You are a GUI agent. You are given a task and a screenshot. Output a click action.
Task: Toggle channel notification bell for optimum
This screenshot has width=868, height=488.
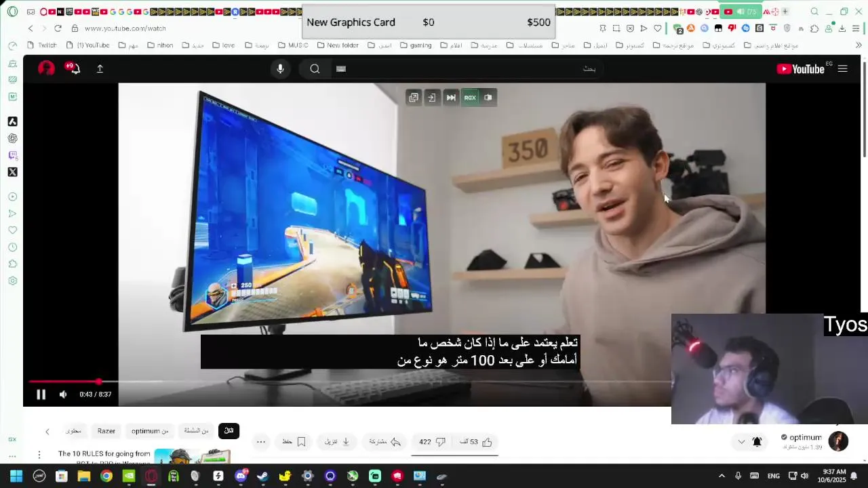757,442
